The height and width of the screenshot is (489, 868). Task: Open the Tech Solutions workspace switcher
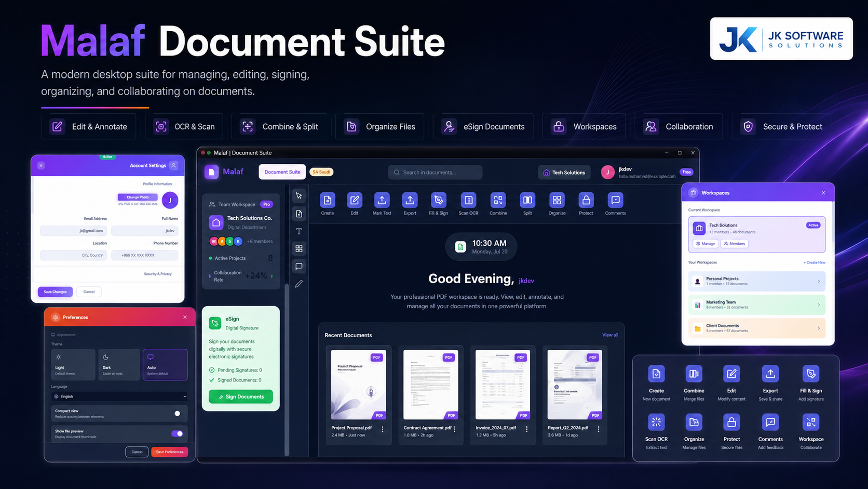(564, 173)
